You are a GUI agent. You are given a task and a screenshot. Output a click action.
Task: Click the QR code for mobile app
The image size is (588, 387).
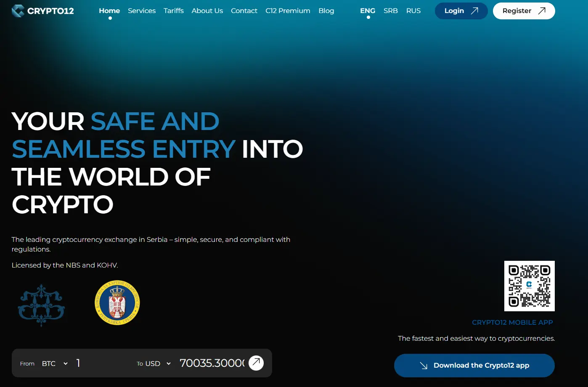click(x=529, y=286)
